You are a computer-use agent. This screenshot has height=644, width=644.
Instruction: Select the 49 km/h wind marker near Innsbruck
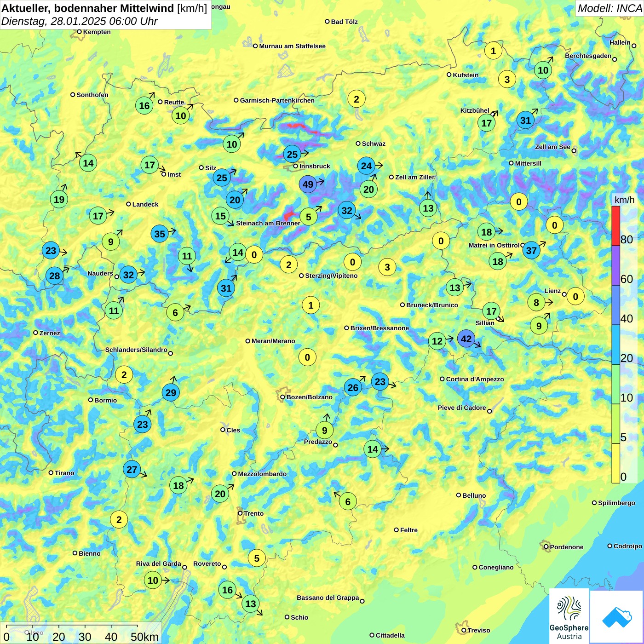point(308,184)
